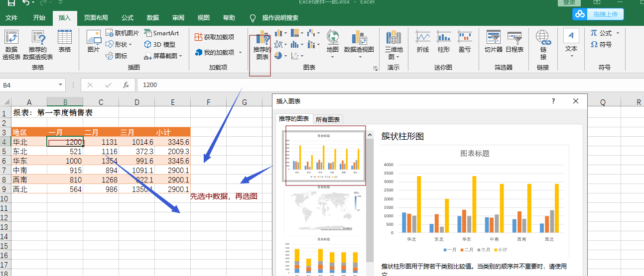The width and height of the screenshot is (644, 276).
Task: Switch to the View (视图) tab
Action: 204,18
